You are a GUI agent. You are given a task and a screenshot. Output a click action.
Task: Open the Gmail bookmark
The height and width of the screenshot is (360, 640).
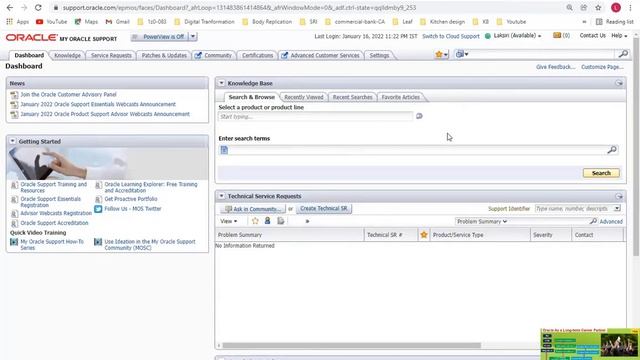(x=118, y=22)
